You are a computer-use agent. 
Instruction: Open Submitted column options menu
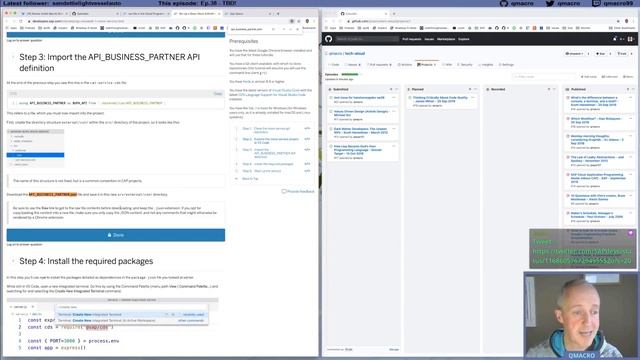pos(396,89)
